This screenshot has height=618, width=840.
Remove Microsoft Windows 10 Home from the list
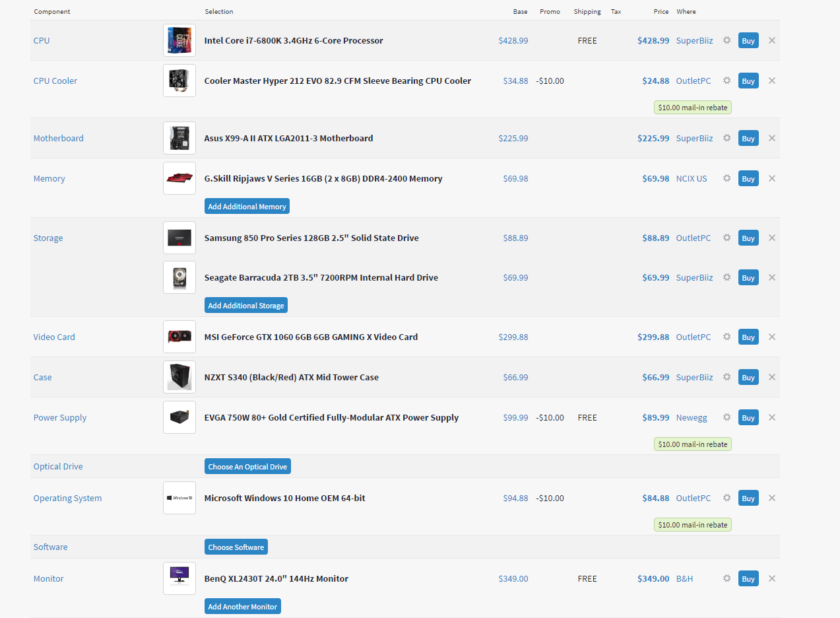coord(772,498)
